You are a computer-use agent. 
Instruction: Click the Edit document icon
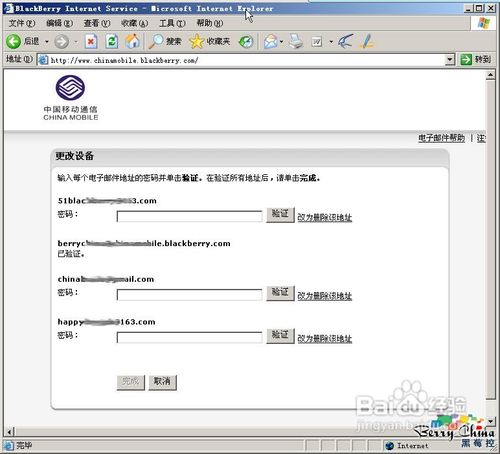[x=316, y=42]
